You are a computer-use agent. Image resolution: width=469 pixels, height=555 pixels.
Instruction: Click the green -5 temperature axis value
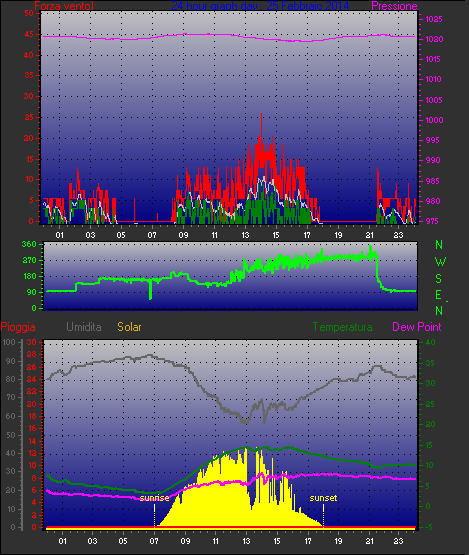click(x=429, y=527)
